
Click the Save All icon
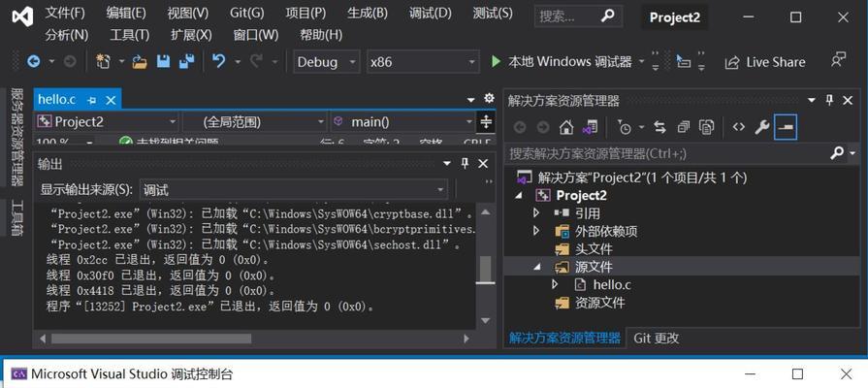[186, 61]
